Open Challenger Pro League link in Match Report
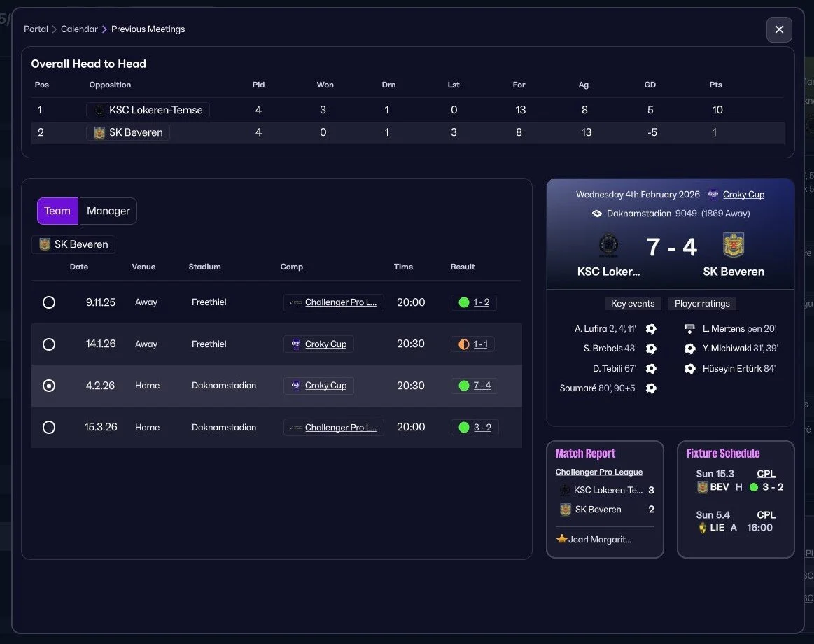 (x=598, y=472)
